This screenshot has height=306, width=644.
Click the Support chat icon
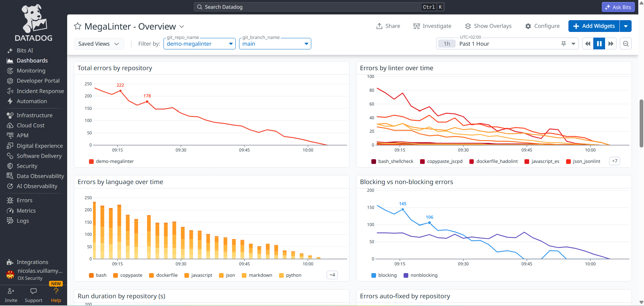click(x=34, y=291)
